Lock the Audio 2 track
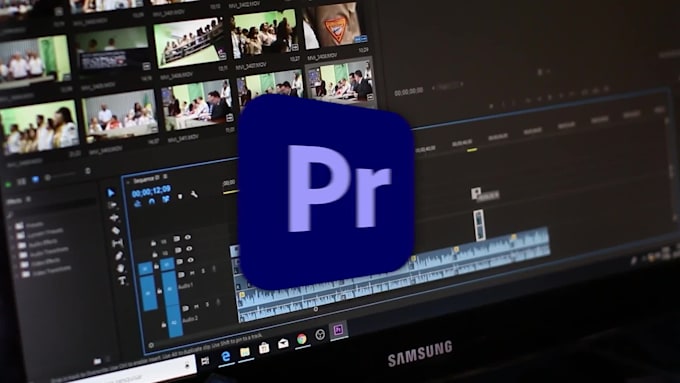Screen dimensions: 680x383 pos(163,324)
